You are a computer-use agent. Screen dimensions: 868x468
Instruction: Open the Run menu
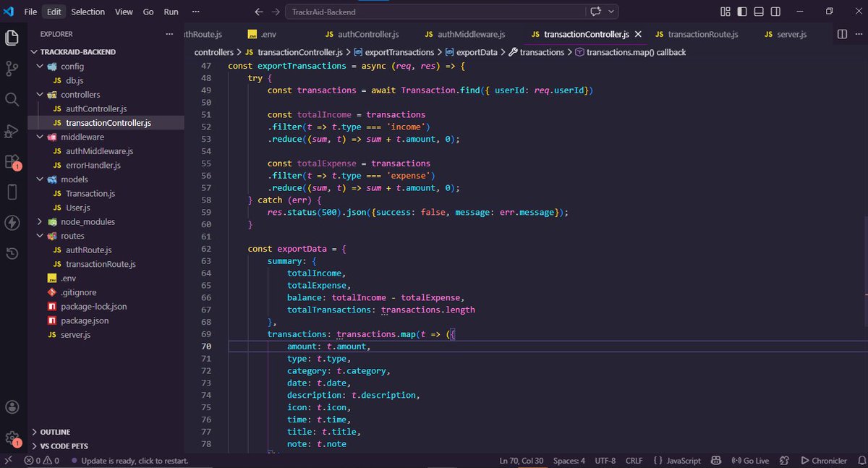(171, 12)
